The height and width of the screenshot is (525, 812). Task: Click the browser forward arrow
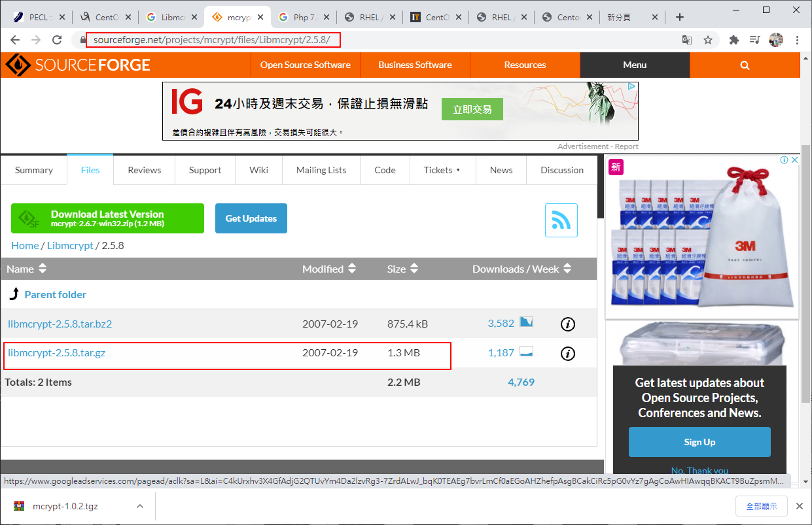point(36,40)
